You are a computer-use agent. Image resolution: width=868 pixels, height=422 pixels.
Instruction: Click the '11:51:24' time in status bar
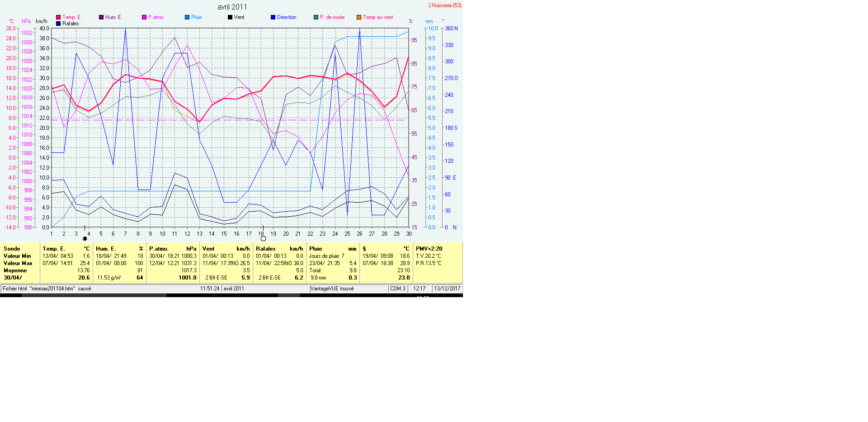click(x=210, y=289)
